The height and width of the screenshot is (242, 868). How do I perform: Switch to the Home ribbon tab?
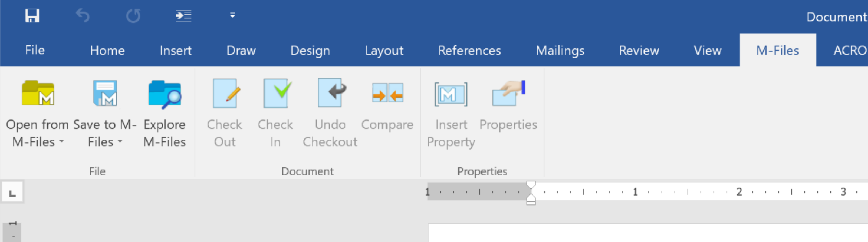tap(107, 51)
